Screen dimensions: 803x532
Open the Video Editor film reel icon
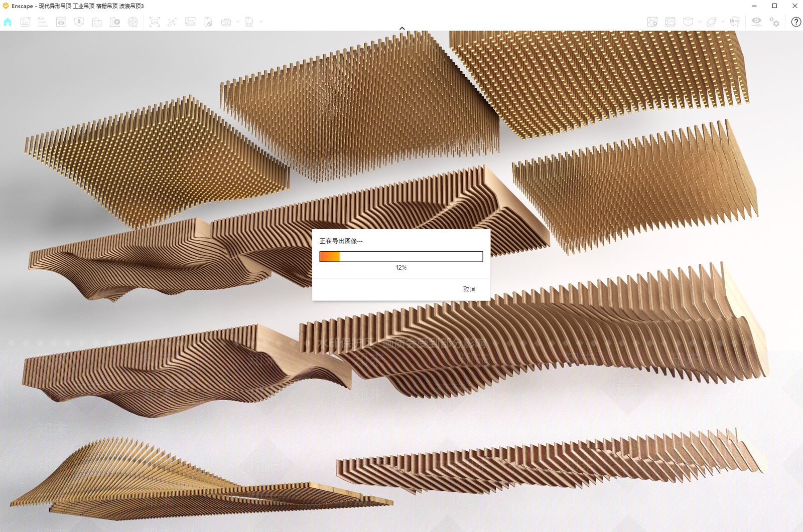point(133,22)
